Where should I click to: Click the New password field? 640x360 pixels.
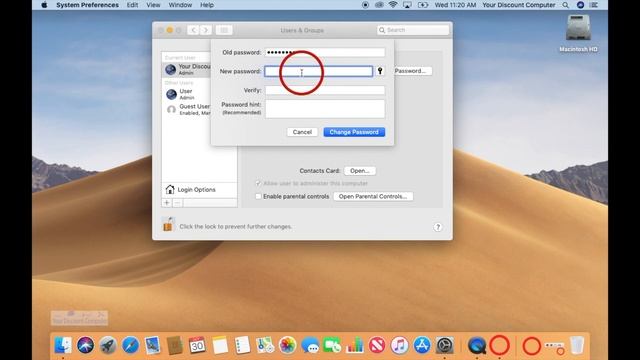click(318, 71)
